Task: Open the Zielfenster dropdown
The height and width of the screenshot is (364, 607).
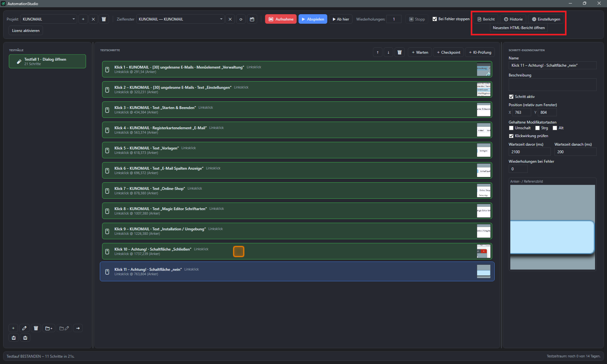Action: pos(181,19)
